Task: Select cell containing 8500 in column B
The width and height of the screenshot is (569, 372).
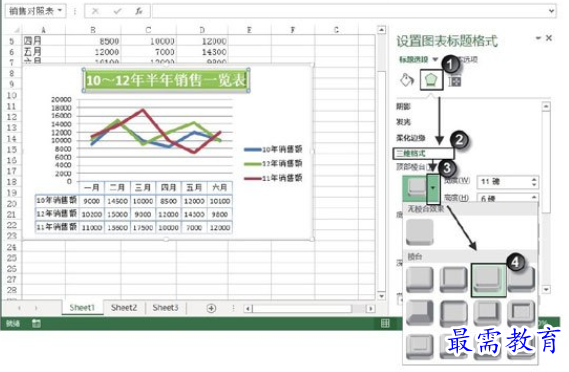Action: [x=93, y=41]
